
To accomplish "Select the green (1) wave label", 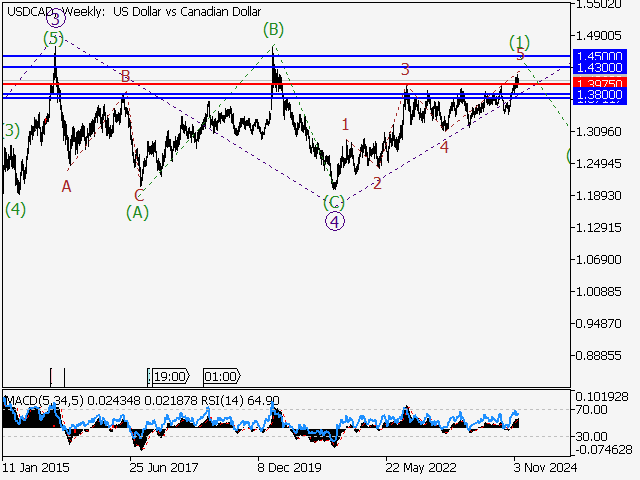I will [518, 41].
